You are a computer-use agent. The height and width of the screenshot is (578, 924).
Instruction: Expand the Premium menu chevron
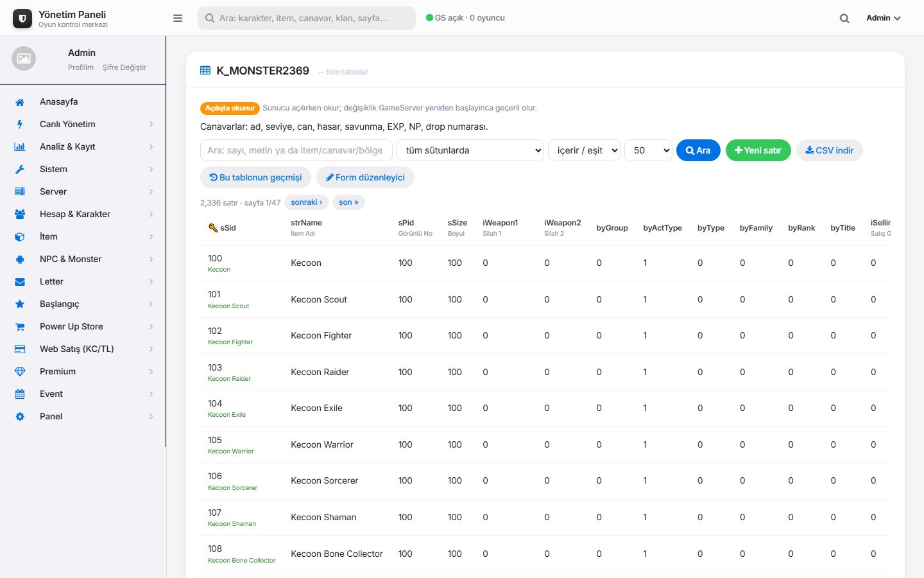(x=151, y=372)
